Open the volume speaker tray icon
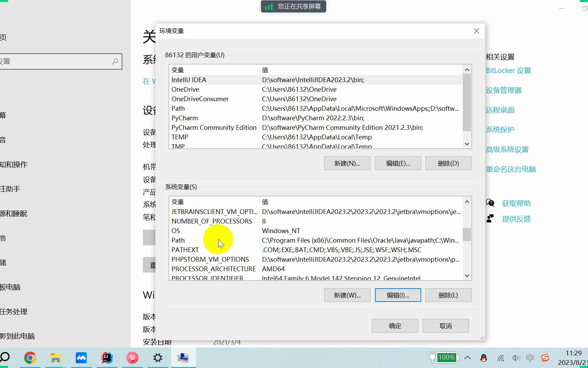Screen dimensions: 588x368 [x=516, y=358]
